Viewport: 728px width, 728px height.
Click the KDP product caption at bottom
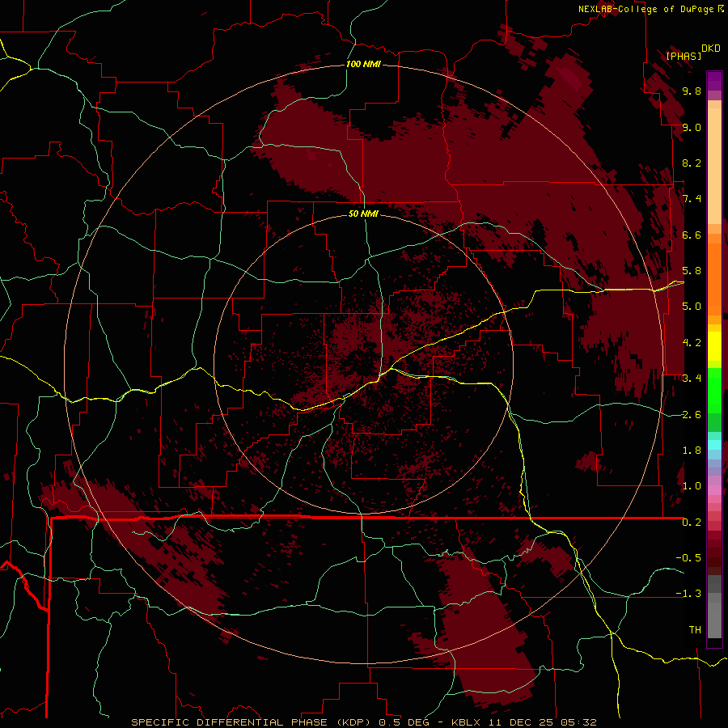click(x=363, y=722)
